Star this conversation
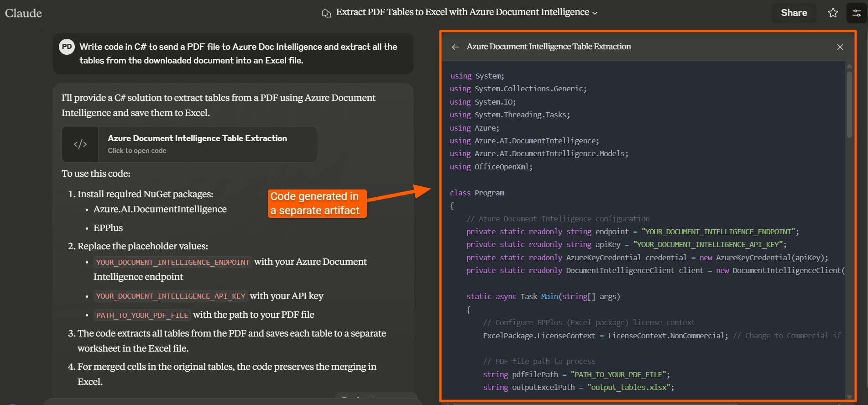868x405 pixels. [833, 13]
